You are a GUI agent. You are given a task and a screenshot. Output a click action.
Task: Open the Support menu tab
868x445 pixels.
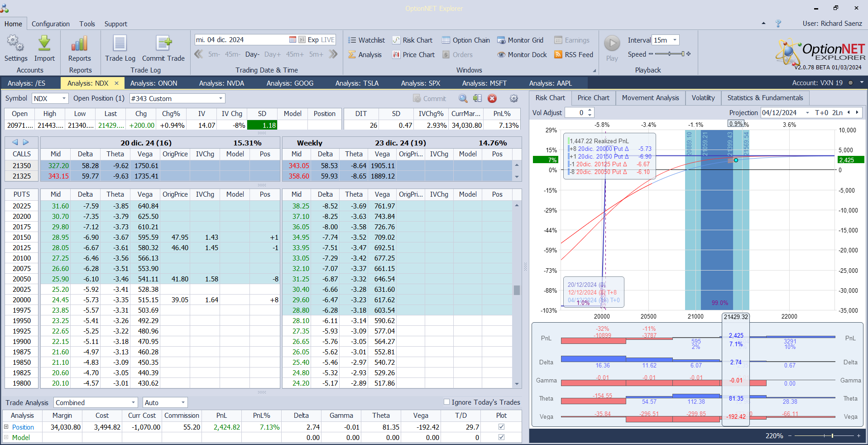tap(116, 24)
